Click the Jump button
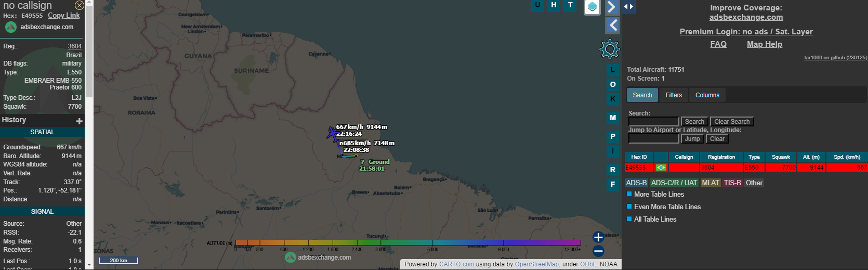 692,139
